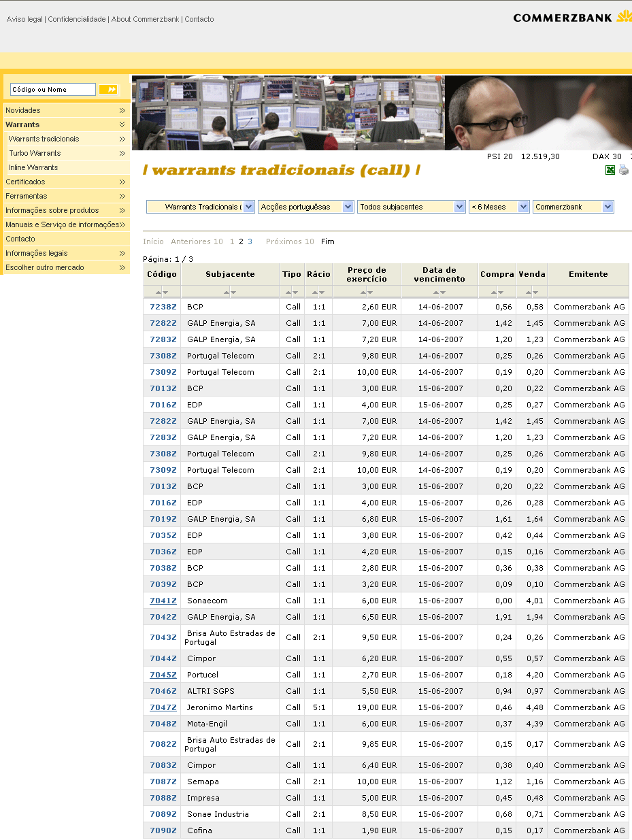632x840 pixels.
Task: Open the Commerzbank logo link
Action: pyautogui.click(x=572, y=17)
